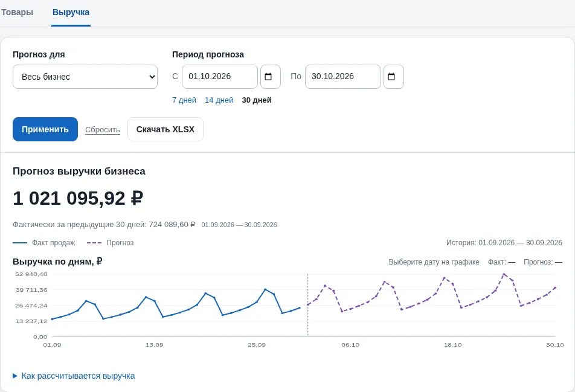Screen dimensions: 575x392
Task: Select the Выручка tab
Action: click(x=71, y=12)
